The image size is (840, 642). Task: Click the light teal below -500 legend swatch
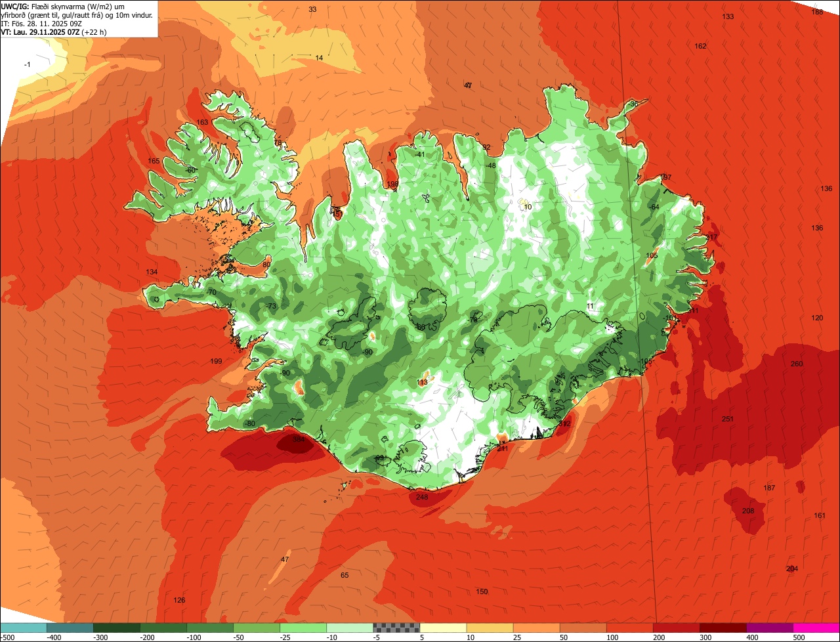click(x=23, y=628)
